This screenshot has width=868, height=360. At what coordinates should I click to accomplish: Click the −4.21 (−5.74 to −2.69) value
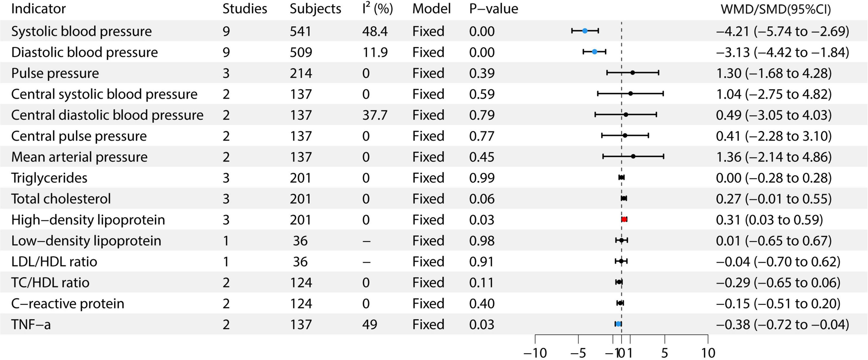[x=782, y=31]
